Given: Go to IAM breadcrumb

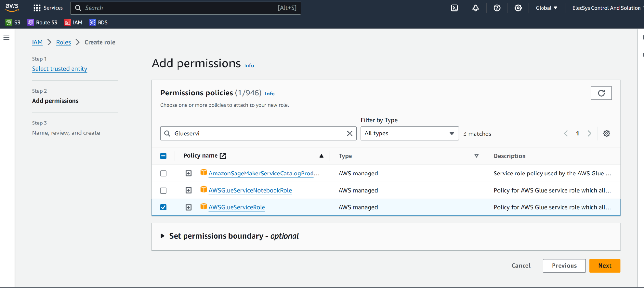Looking at the screenshot, I should (37, 42).
